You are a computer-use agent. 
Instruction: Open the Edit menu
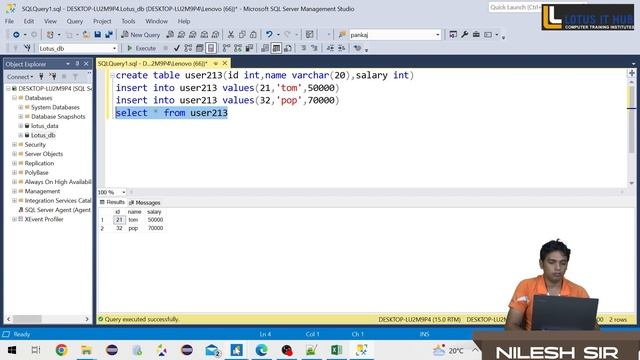29,21
